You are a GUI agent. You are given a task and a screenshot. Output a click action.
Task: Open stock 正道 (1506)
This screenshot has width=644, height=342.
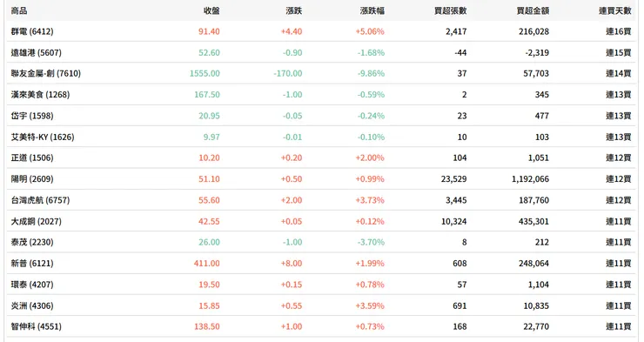pyautogui.click(x=32, y=158)
